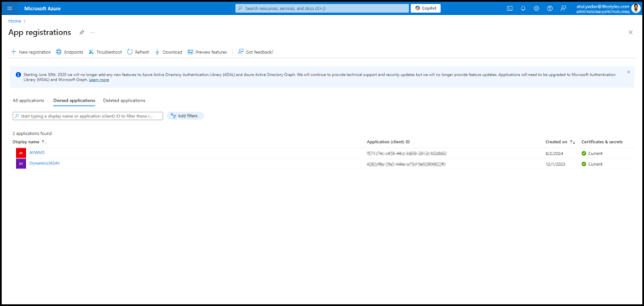Open the feedback icon in the top bar
The image size is (644, 306).
pos(563,8)
